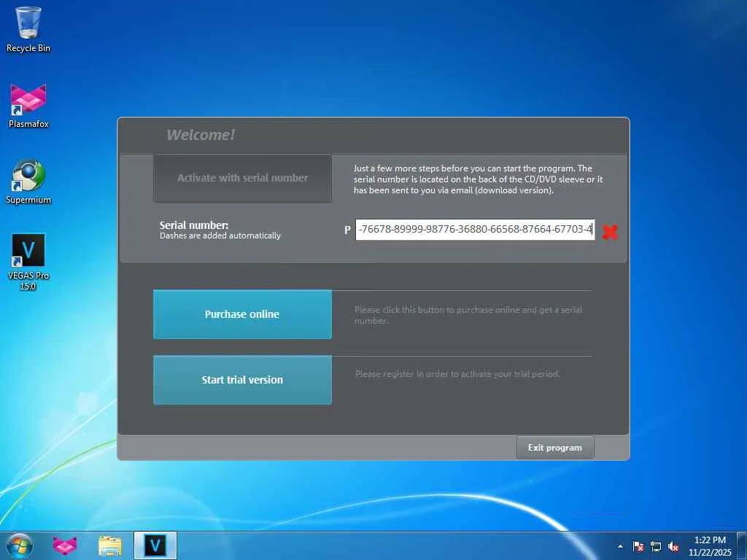The height and width of the screenshot is (560, 747).
Task: Click Activate with serial number button
Action: 242,178
